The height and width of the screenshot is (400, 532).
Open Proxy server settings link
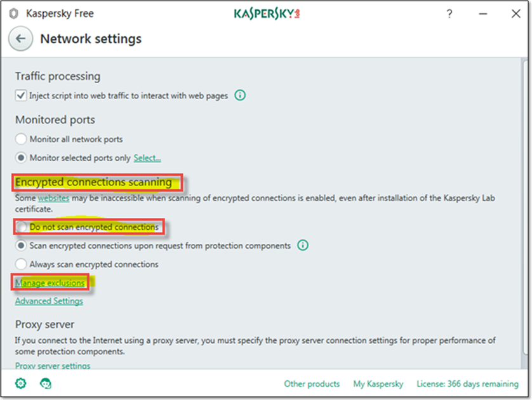point(53,365)
